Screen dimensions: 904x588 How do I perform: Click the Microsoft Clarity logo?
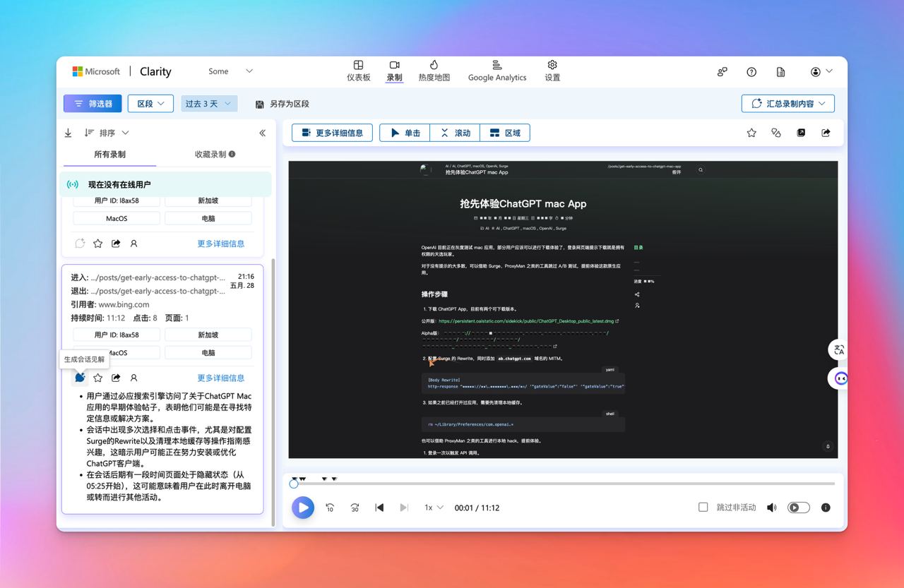(x=121, y=71)
